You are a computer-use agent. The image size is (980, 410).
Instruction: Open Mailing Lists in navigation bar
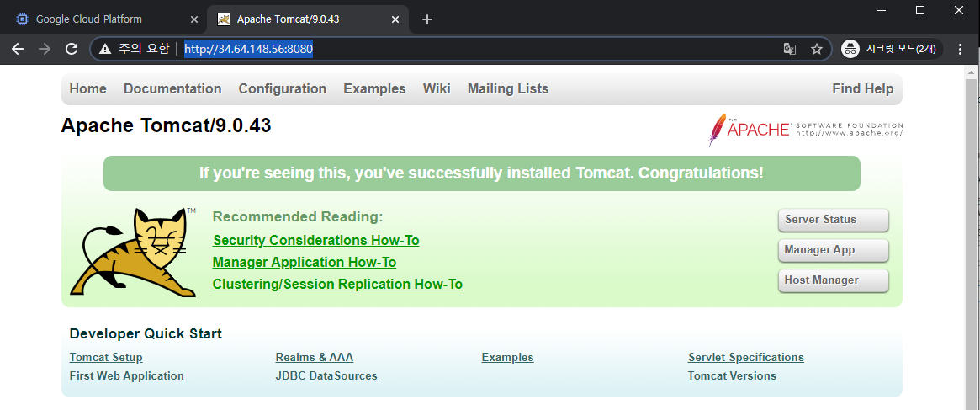tap(508, 89)
